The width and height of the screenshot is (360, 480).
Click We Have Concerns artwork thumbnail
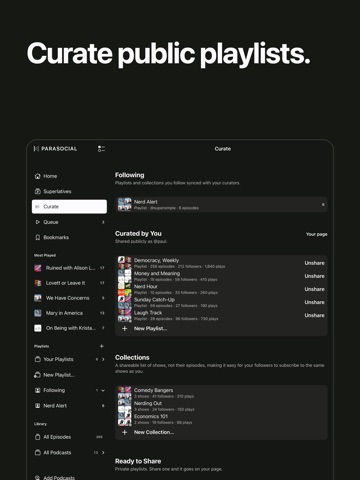[38, 298]
